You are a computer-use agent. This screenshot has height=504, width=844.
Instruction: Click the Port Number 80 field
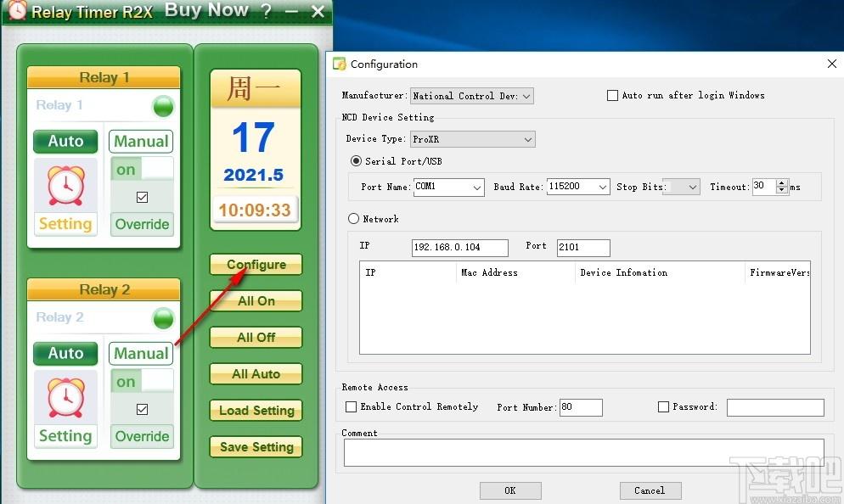click(x=581, y=407)
